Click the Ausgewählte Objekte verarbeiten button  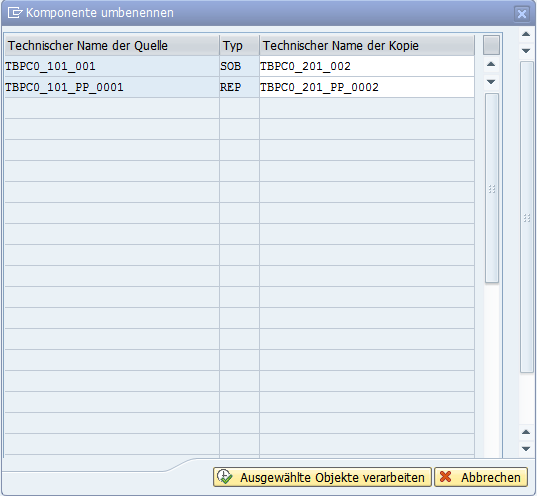(x=322, y=477)
